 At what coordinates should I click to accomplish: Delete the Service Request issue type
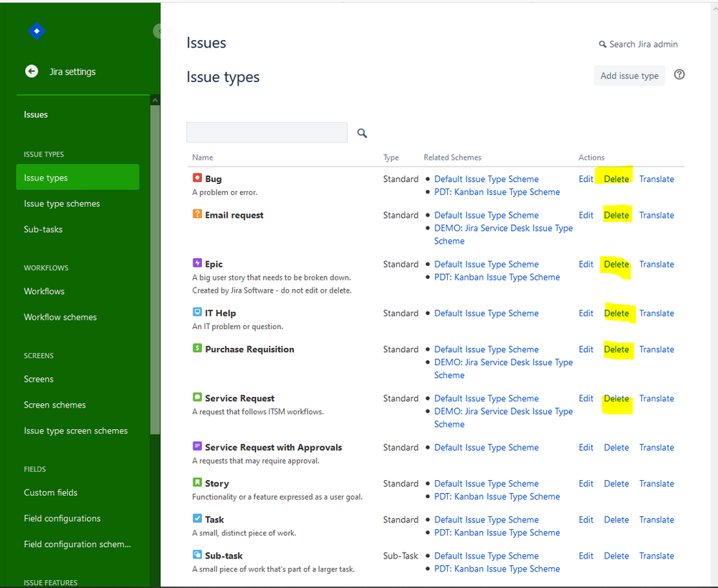[616, 398]
